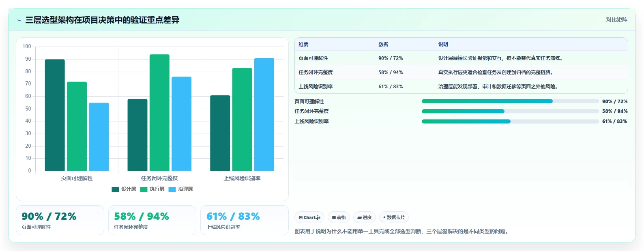The height and width of the screenshot is (251, 644).
Task: Click the 设计层 bar for 任务闭环完整度
Action: (x=137, y=135)
